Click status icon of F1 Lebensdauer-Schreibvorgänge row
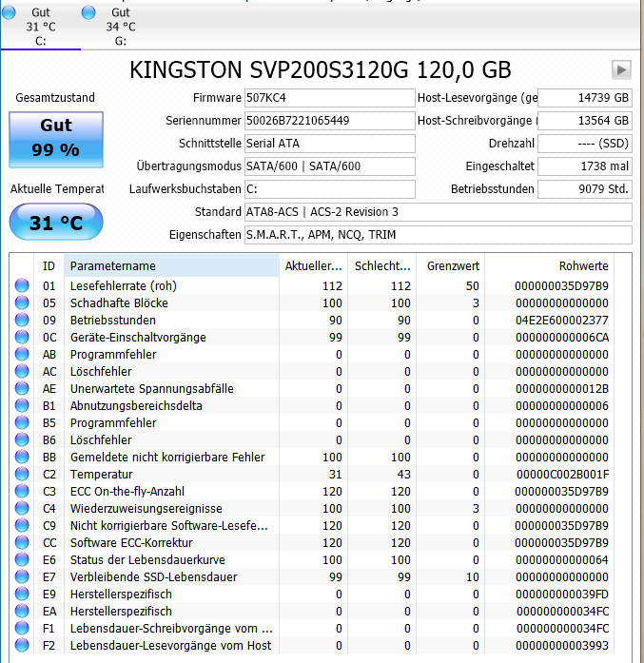 point(22,629)
